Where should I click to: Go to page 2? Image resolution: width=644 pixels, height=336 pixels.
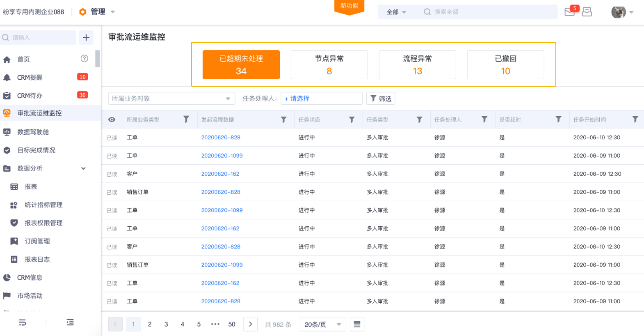tap(150, 324)
